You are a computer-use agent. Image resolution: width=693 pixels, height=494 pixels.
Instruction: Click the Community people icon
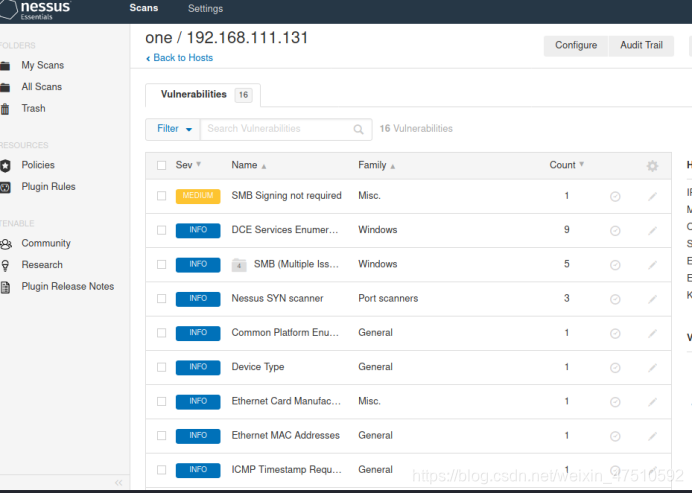pos(6,243)
